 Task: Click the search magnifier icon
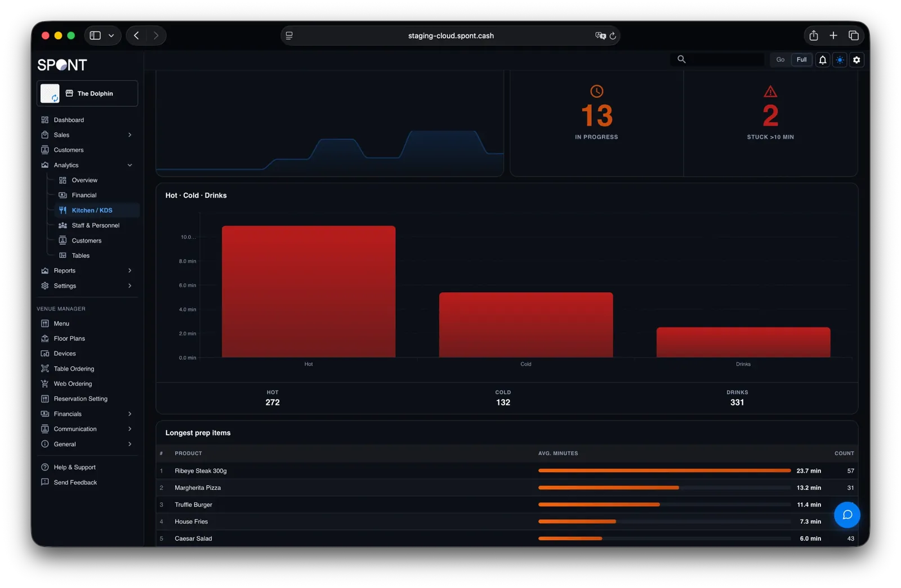click(681, 59)
